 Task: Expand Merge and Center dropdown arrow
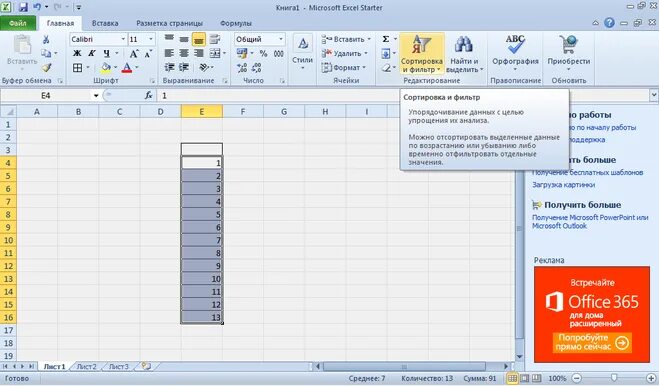pyautogui.click(x=224, y=53)
